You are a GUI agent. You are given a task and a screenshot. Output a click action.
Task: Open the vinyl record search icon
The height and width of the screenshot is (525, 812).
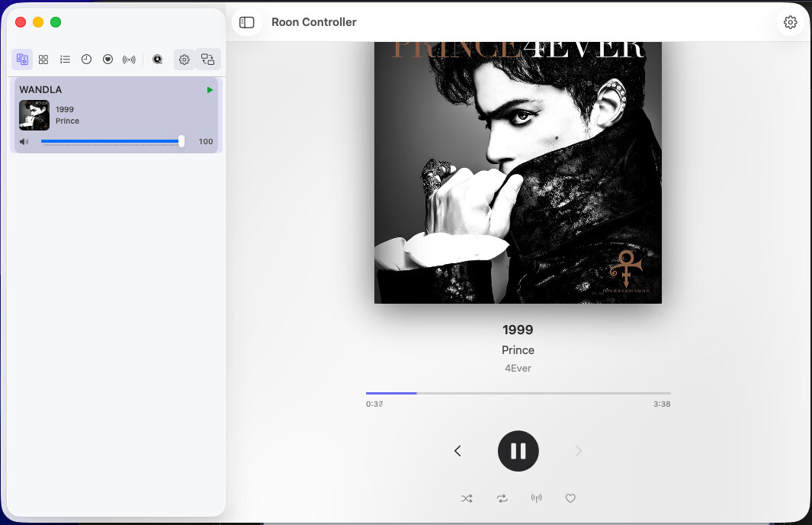157,60
